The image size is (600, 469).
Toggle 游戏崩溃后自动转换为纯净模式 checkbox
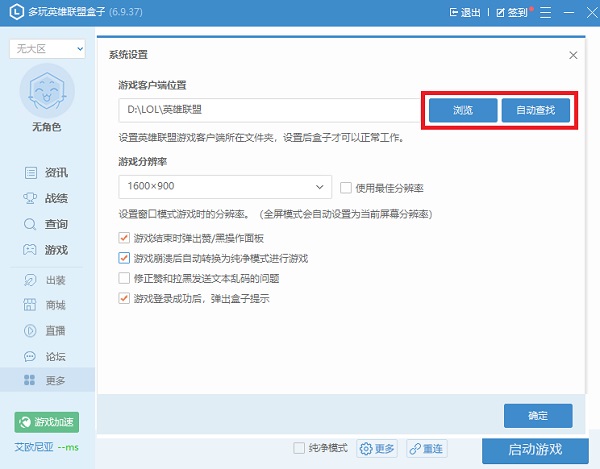[x=124, y=258]
